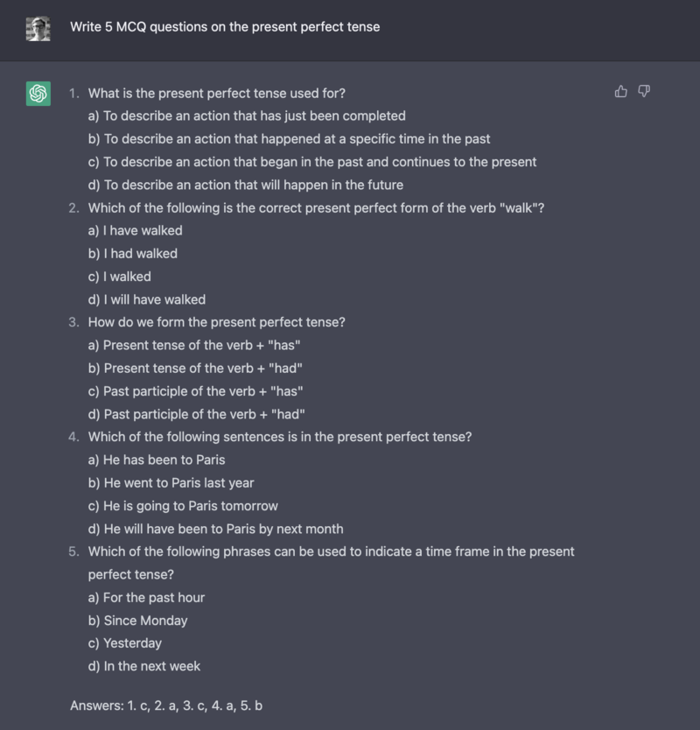Click option "I had walked"
Viewport: 700px width, 730px height.
[x=133, y=254]
